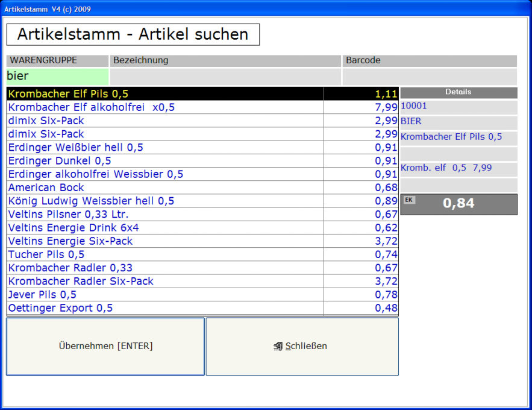Select 'Krombacher Radler 0,33' row

click(x=202, y=268)
